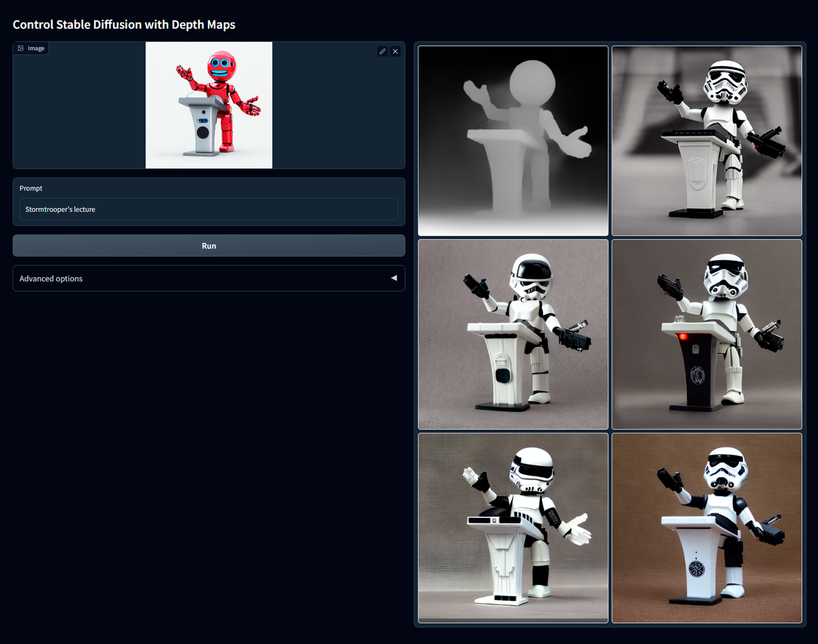This screenshot has width=818, height=644.
Task: Click the Prompt label text
Action: (31, 188)
